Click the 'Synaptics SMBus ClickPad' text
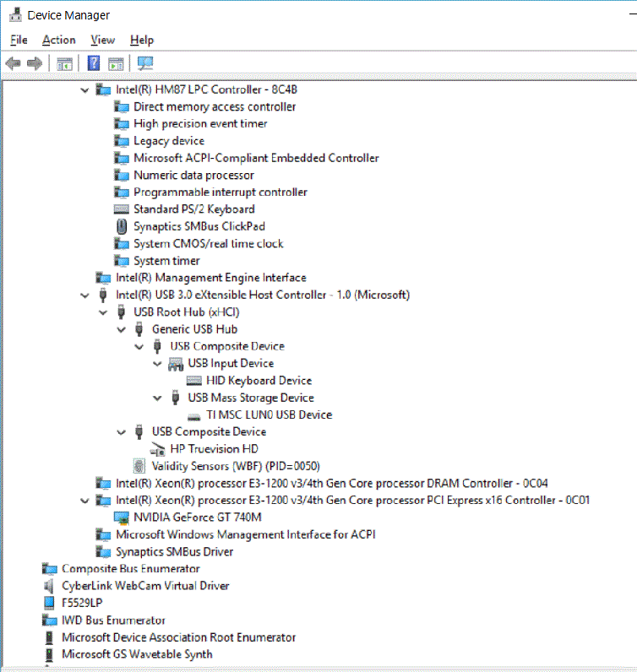The height and width of the screenshot is (672, 637). (199, 226)
